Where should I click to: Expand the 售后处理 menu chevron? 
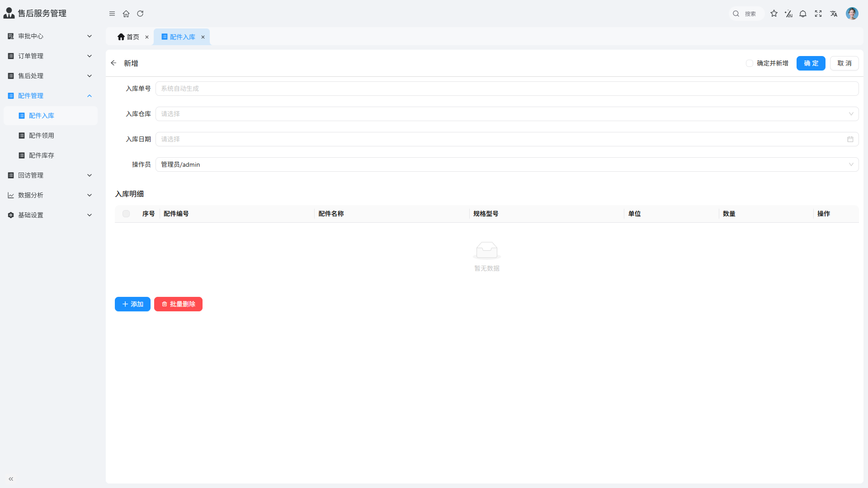(x=90, y=76)
